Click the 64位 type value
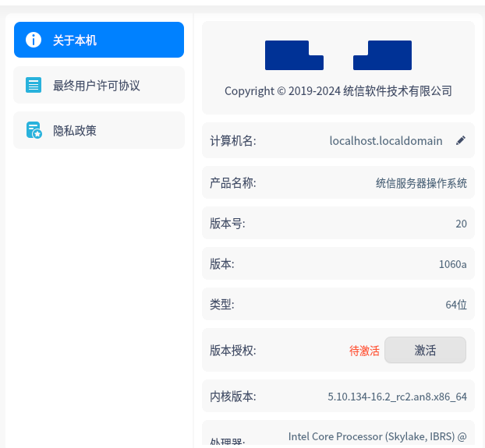The height and width of the screenshot is (448, 485). 456,305
